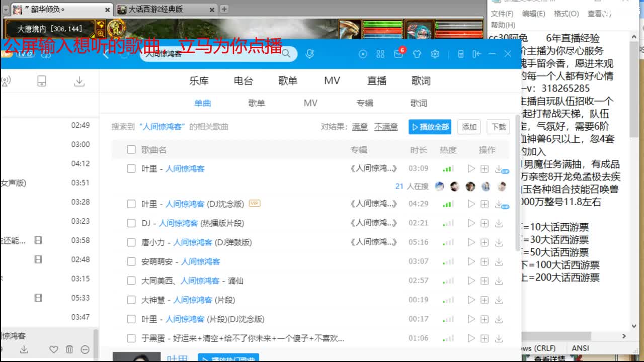Check the box for 叶里 DJ沈念版 04:29
Viewport: 644px width, 362px height.
coord(131,204)
